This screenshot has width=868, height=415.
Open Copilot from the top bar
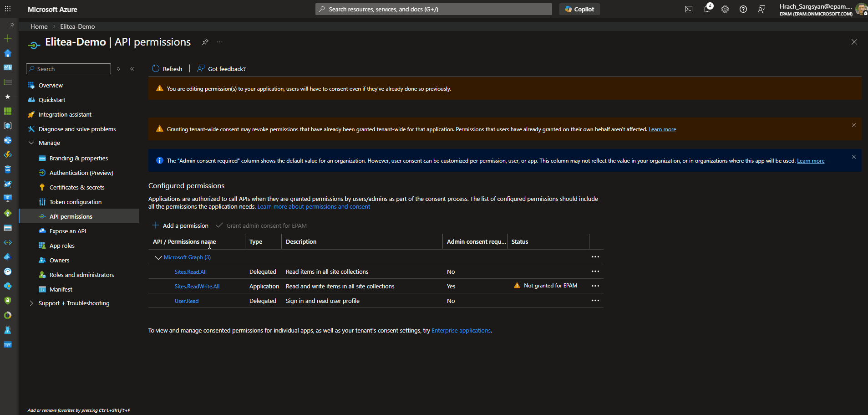(579, 9)
